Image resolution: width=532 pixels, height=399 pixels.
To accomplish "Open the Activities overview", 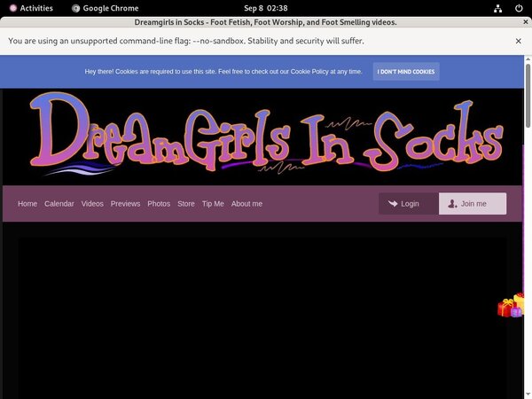I will click(x=30, y=8).
